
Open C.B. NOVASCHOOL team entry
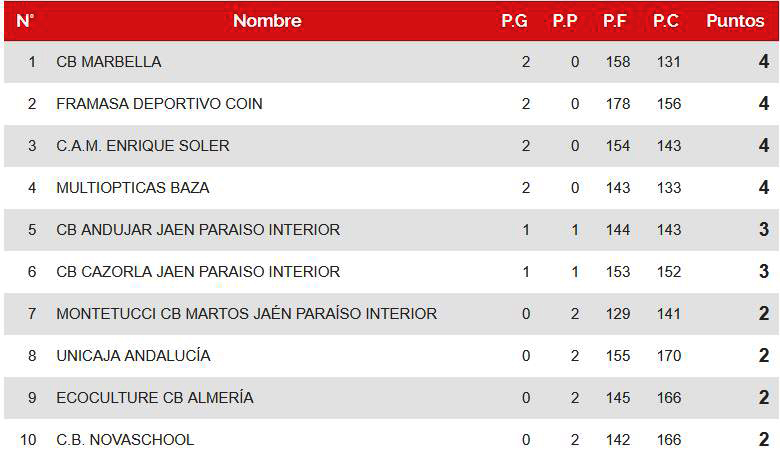[x=125, y=440]
